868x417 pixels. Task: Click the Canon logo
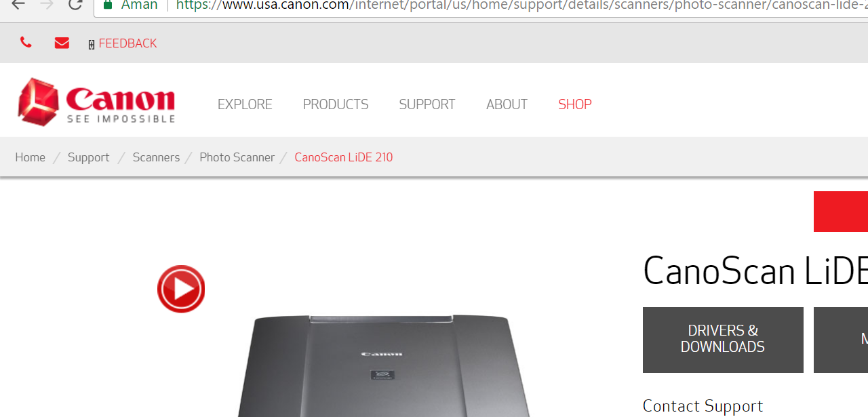pos(96,102)
